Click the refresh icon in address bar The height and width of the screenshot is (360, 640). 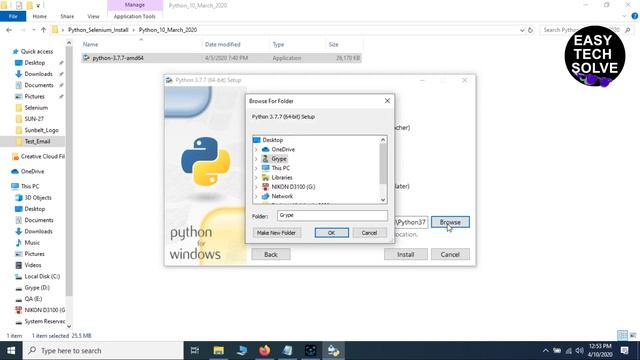[x=530, y=30]
